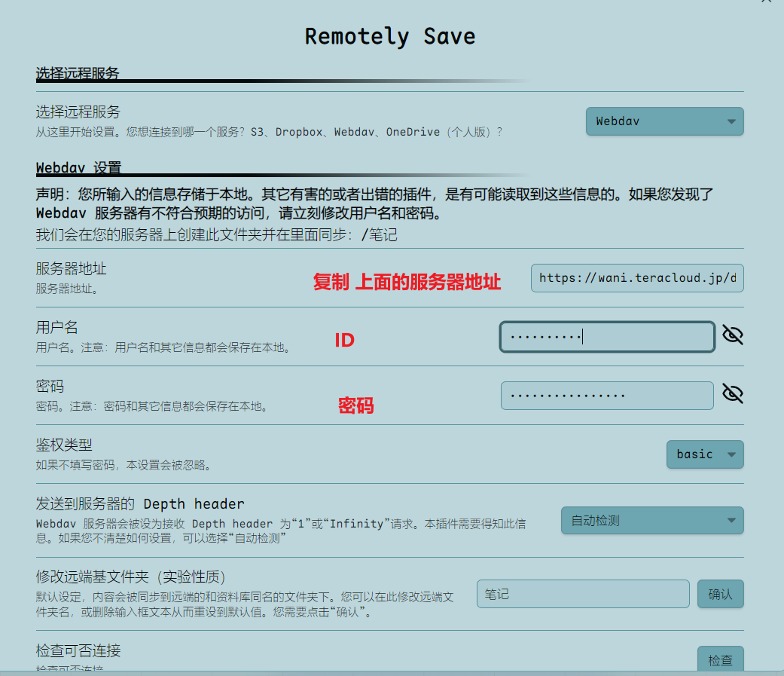Click the 服务器地址 setting label
The height and width of the screenshot is (676, 784).
[x=71, y=268]
